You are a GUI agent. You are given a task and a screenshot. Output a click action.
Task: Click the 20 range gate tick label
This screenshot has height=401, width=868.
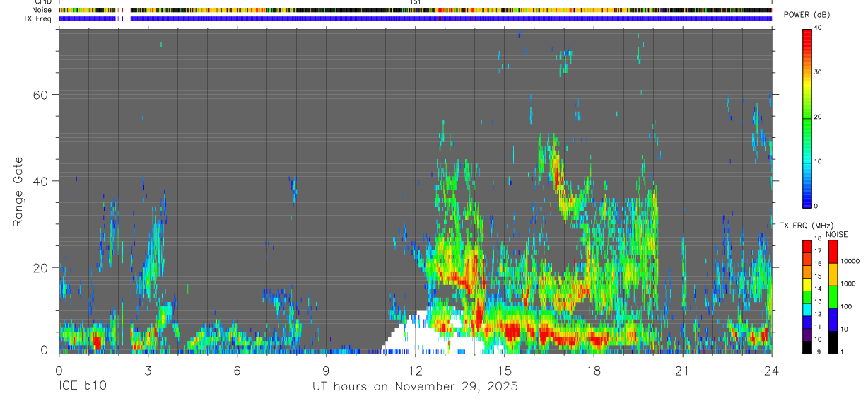click(41, 268)
